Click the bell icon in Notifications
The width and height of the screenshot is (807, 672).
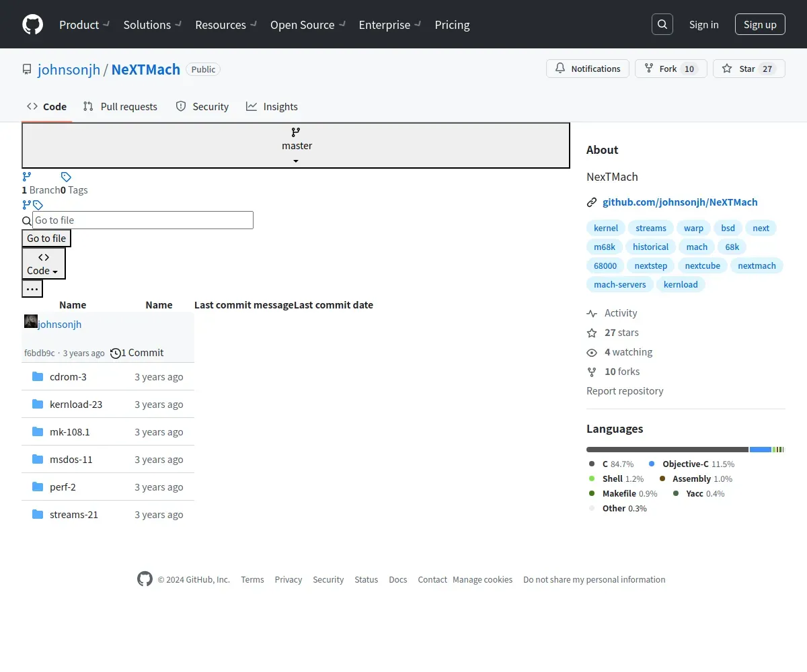click(x=560, y=68)
